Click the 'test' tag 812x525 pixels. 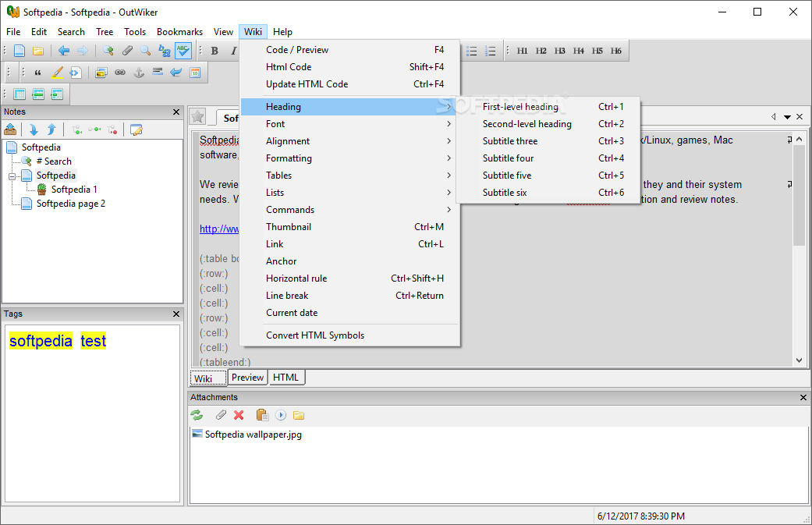click(x=94, y=341)
